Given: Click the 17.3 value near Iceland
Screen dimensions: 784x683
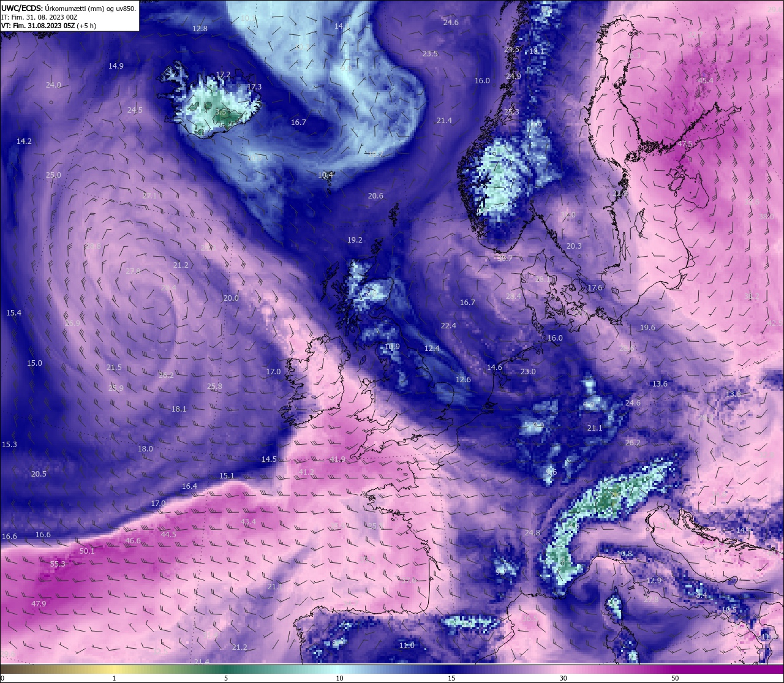Looking at the screenshot, I should coord(254,87).
